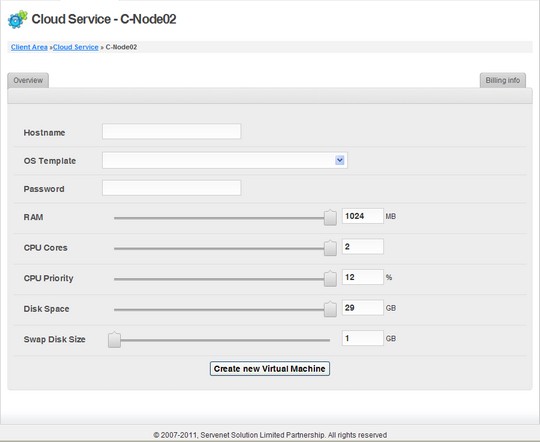Click the CPU Cores slider handle
The height and width of the screenshot is (442, 540).
(330, 248)
